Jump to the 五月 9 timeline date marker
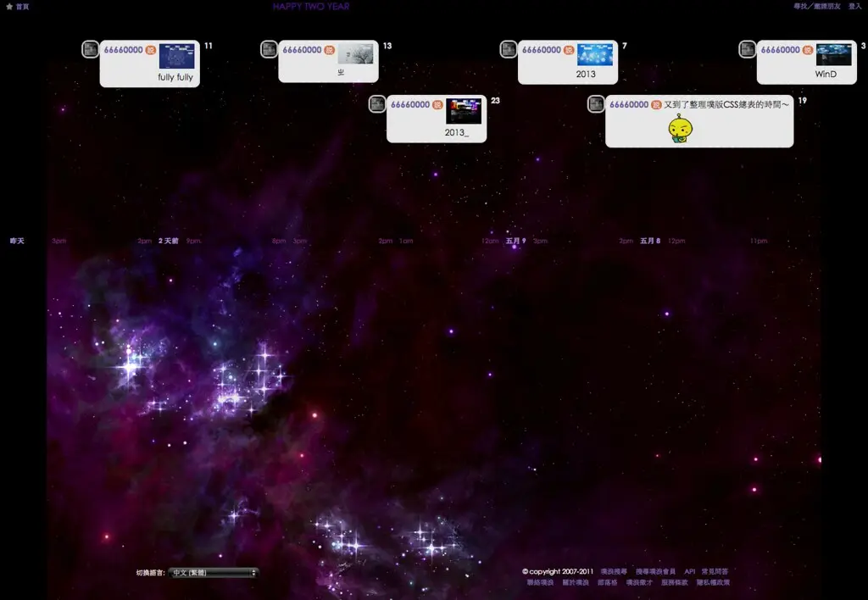The width and height of the screenshot is (868, 600). [x=515, y=241]
